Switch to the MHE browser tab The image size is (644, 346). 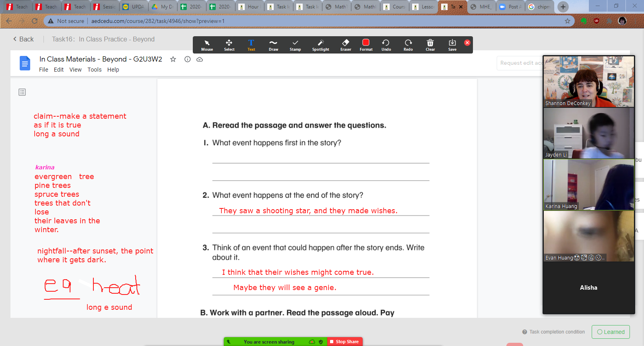[481, 7]
